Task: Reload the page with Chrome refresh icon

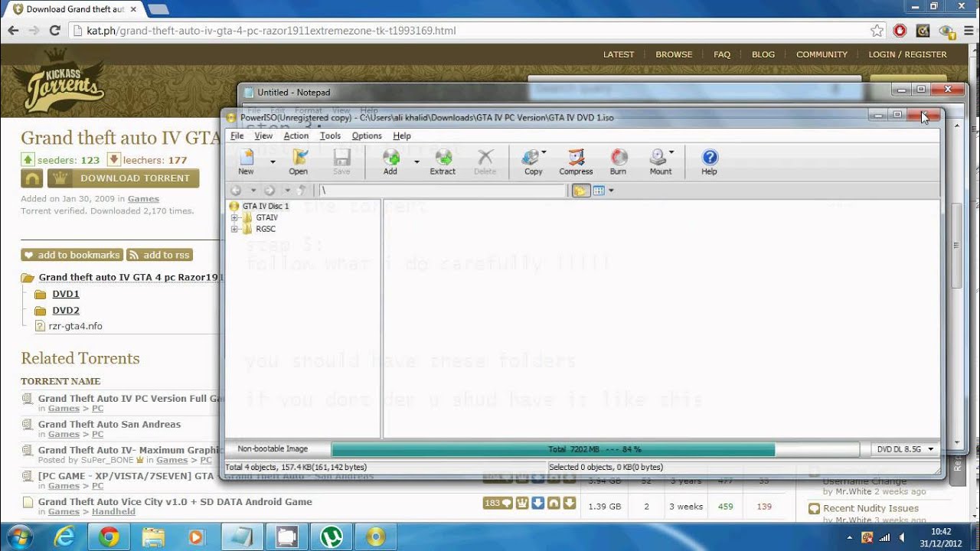Action: 54,31
